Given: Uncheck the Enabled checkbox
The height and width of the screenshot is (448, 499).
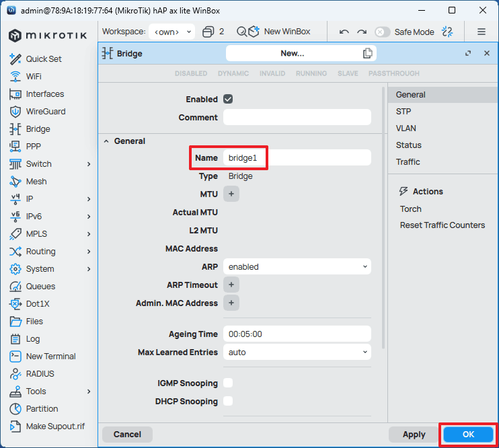Looking at the screenshot, I should tap(228, 99).
